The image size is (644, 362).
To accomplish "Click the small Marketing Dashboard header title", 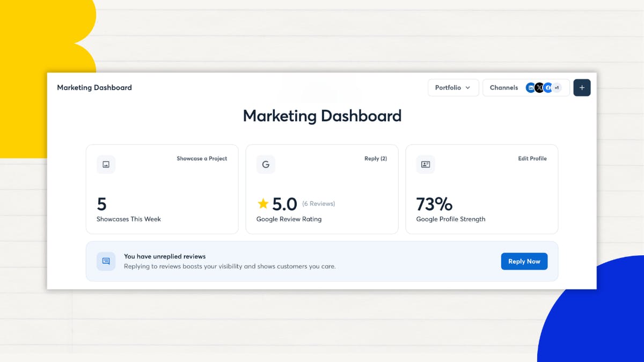I will [94, 87].
